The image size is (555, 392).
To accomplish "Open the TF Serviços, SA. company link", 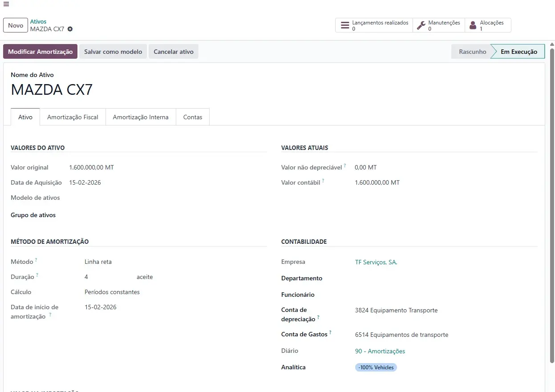I will (x=376, y=262).
